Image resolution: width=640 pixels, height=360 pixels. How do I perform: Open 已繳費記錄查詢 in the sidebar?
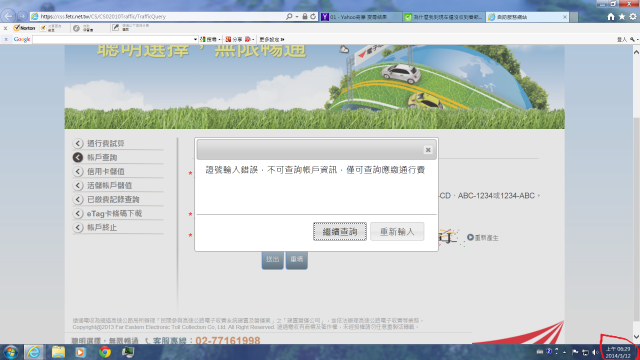point(113,199)
